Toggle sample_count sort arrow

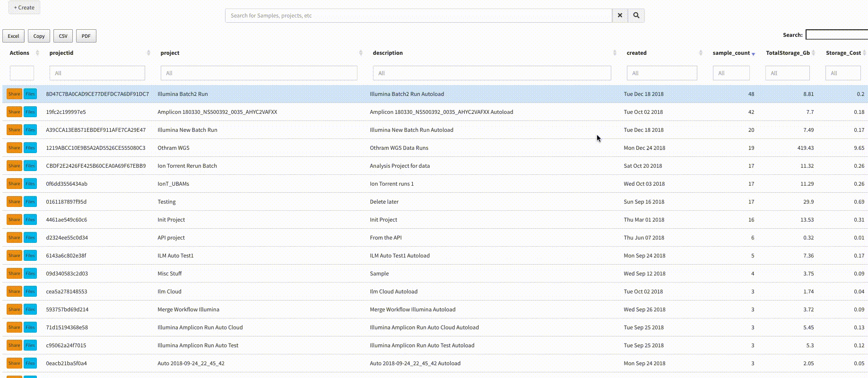pos(753,54)
